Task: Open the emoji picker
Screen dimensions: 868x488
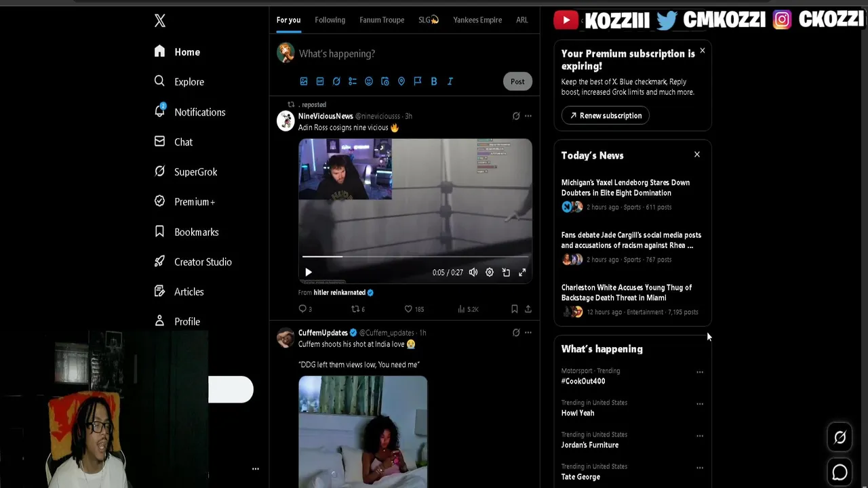Action: tap(369, 81)
